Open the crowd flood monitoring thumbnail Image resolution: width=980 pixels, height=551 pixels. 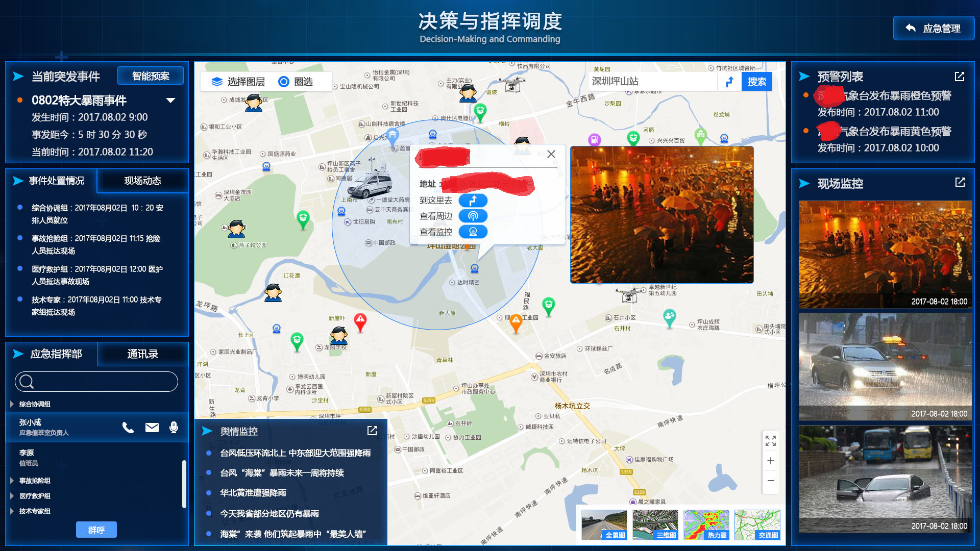886,255
